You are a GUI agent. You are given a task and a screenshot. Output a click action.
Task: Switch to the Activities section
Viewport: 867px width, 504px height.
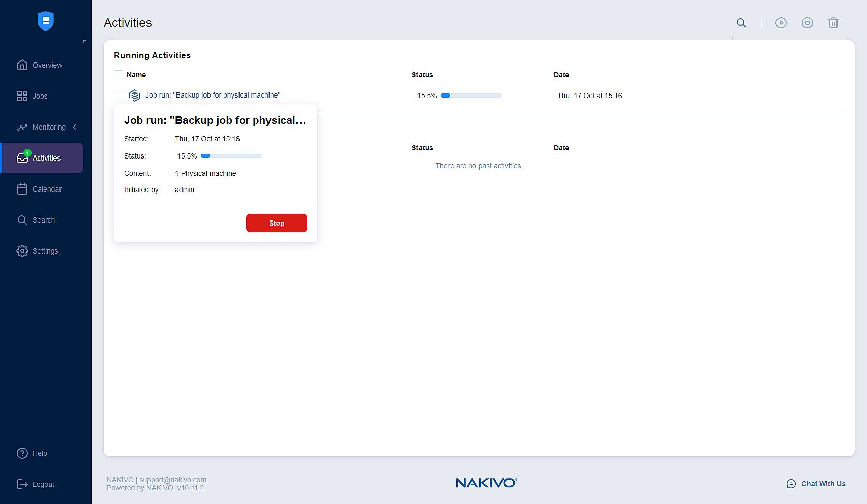[x=46, y=158]
